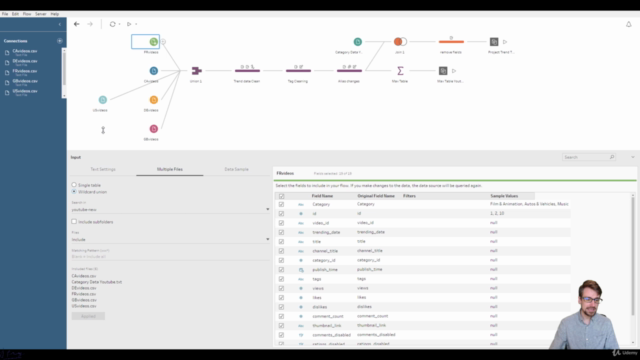
Task: Open the Files Include dropdown
Action: pos(170,240)
